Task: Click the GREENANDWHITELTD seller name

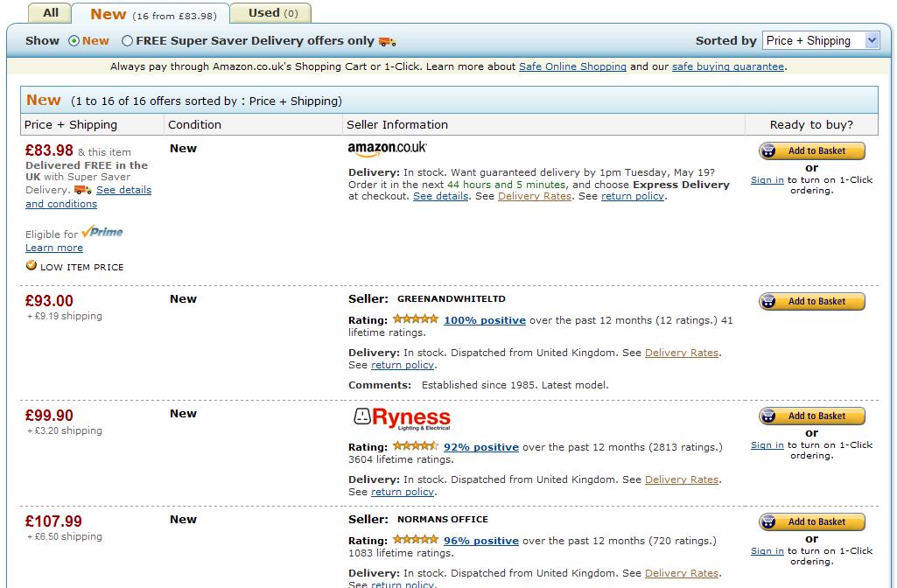Action: click(452, 298)
